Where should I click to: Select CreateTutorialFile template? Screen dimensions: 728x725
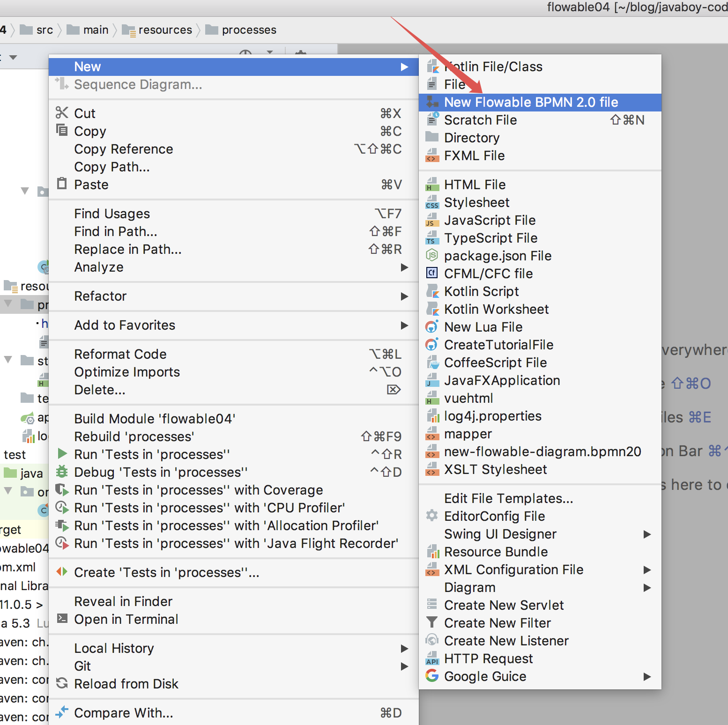540,345
